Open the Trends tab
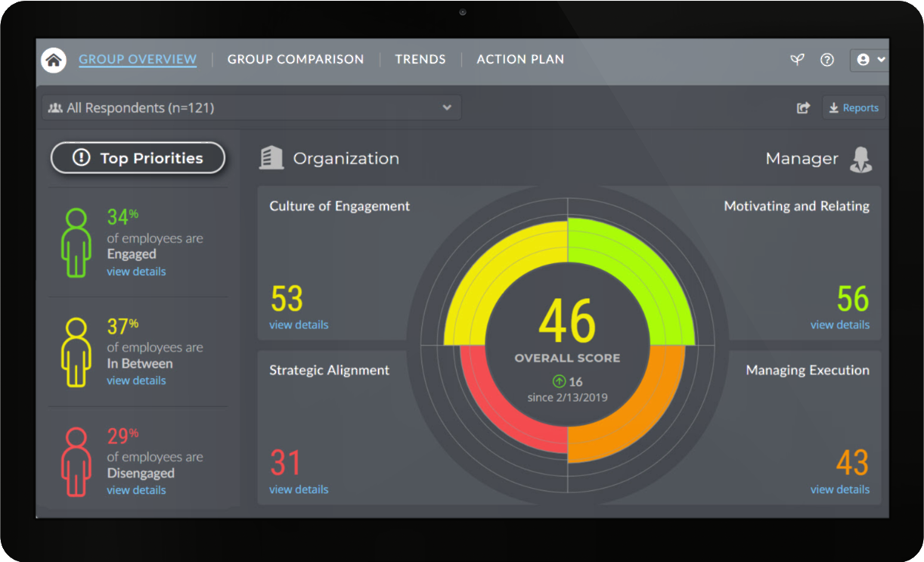Image resolution: width=924 pixels, height=562 pixels. [x=420, y=59]
